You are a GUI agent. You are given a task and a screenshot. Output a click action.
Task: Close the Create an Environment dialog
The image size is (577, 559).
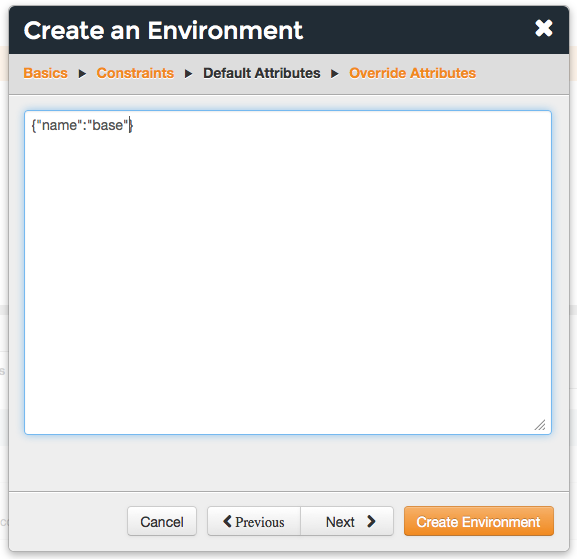[x=544, y=28]
